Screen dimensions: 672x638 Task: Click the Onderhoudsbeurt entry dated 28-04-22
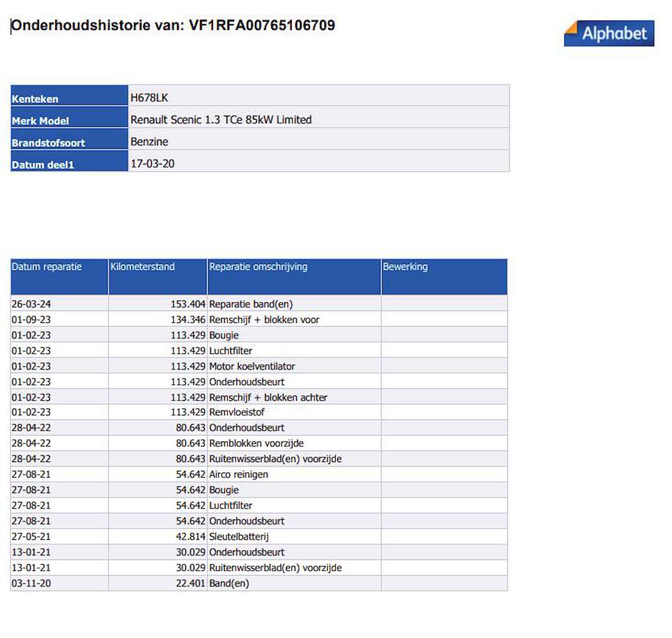tap(247, 428)
